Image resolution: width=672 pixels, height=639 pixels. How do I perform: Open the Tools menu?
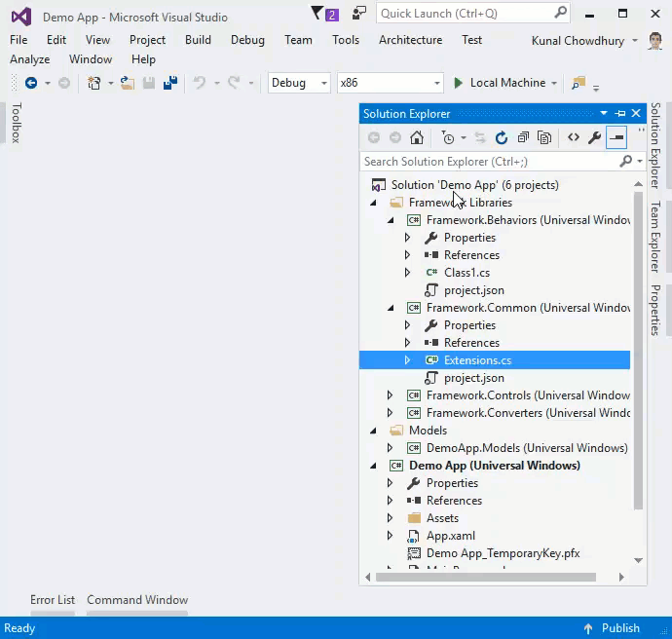(x=346, y=40)
